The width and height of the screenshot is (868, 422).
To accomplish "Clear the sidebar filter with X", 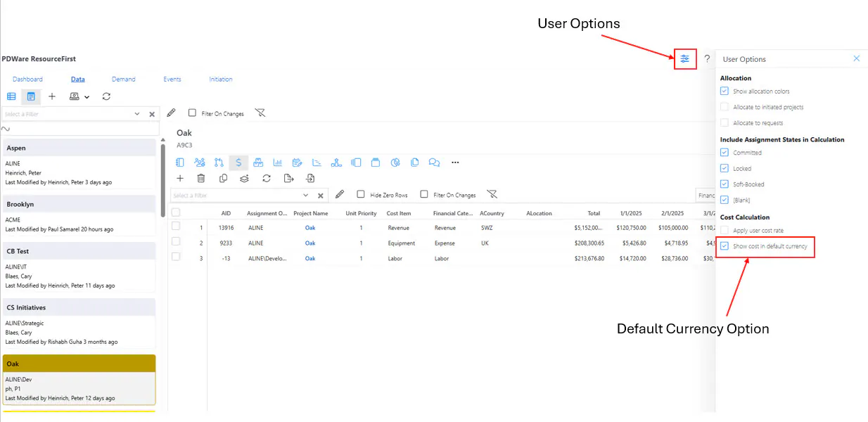I will click(x=152, y=114).
